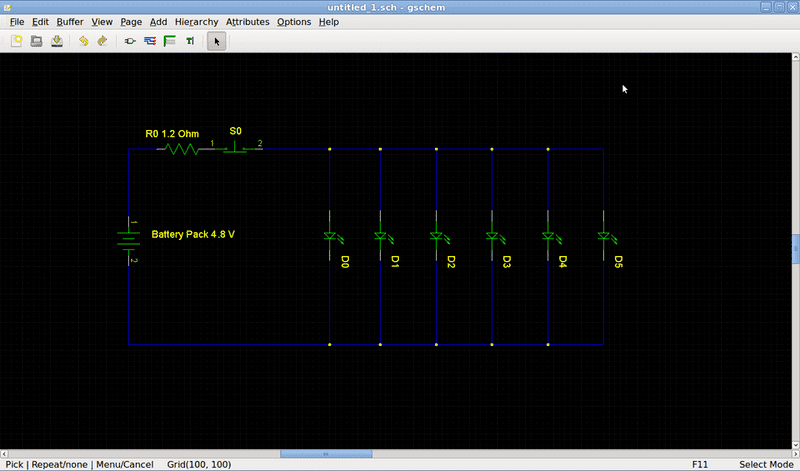Image resolution: width=800 pixels, height=471 pixels.
Task: Save the current schematic
Action: tap(57, 41)
